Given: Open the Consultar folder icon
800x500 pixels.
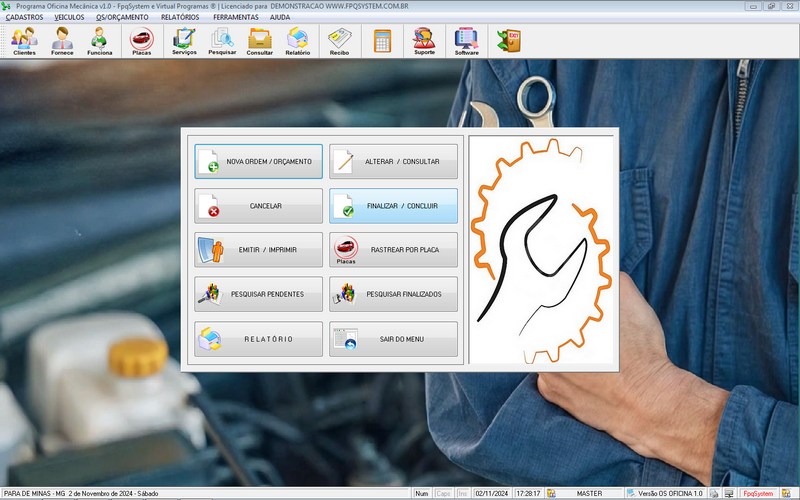Looking at the screenshot, I should 259,41.
